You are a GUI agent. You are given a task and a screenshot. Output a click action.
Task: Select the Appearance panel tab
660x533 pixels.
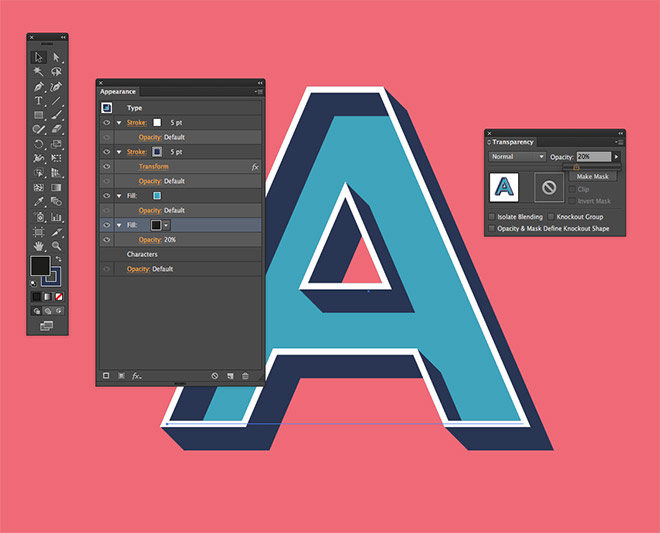(118, 91)
